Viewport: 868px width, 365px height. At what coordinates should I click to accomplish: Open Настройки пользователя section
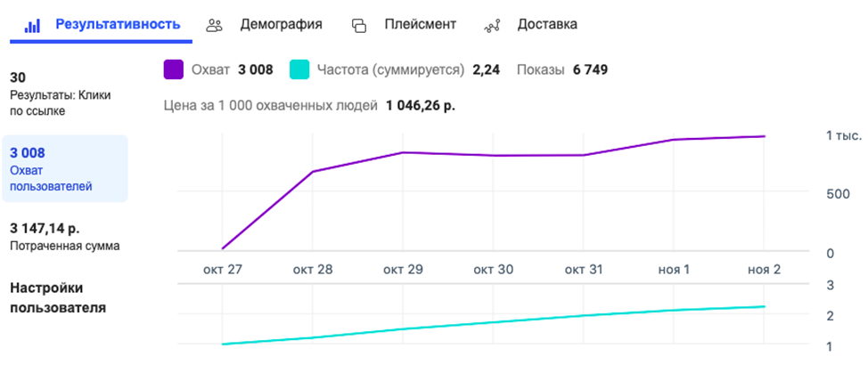coord(58,298)
